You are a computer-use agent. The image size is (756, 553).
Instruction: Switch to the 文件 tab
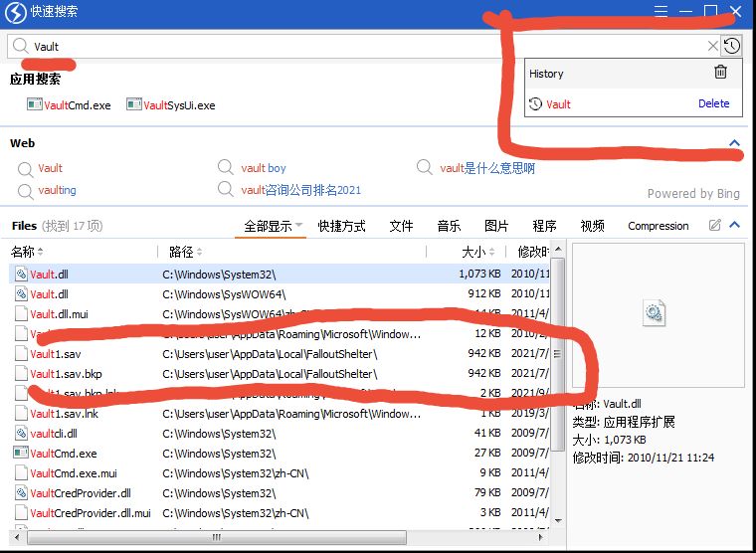click(x=401, y=226)
